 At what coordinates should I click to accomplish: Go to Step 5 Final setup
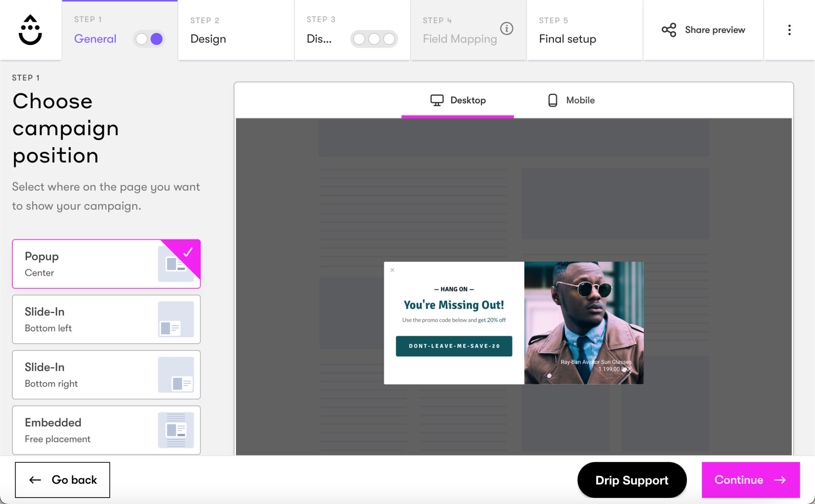coord(584,30)
